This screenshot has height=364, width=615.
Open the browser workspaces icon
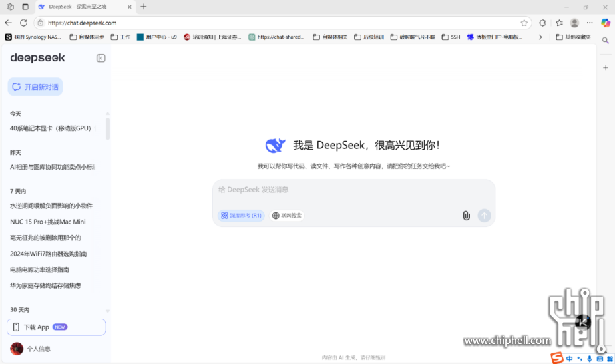pyautogui.click(x=10, y=7)
